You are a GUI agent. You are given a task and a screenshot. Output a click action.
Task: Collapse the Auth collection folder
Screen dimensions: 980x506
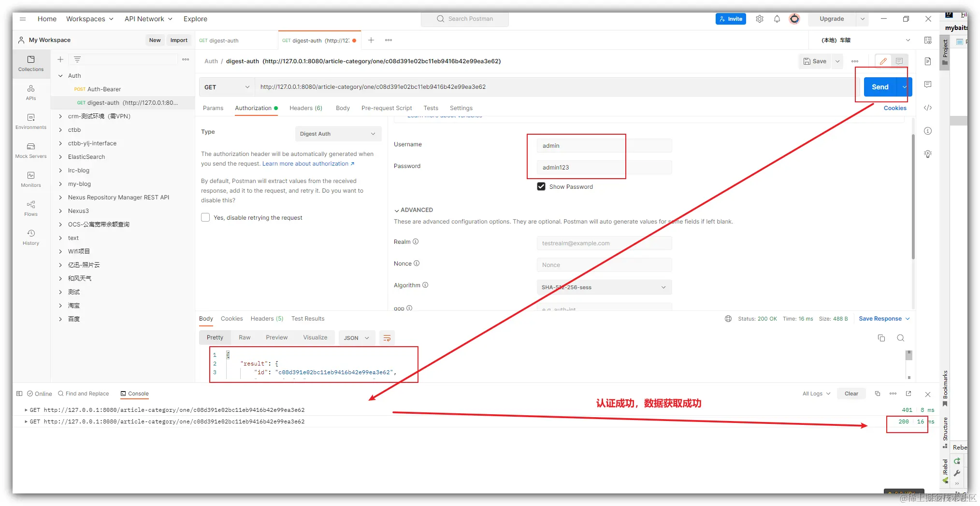tap(60, 76)
